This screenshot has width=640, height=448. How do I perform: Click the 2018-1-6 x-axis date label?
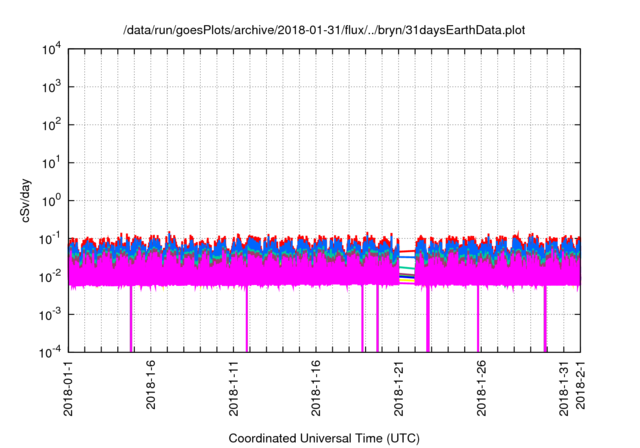pyautogui.click(x=151, y=385)
